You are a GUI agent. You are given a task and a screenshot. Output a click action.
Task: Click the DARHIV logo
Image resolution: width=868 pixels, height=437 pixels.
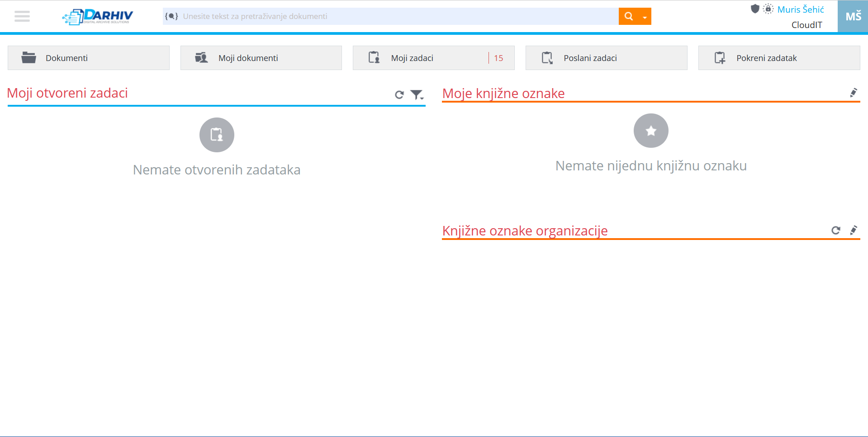[98, 17]
